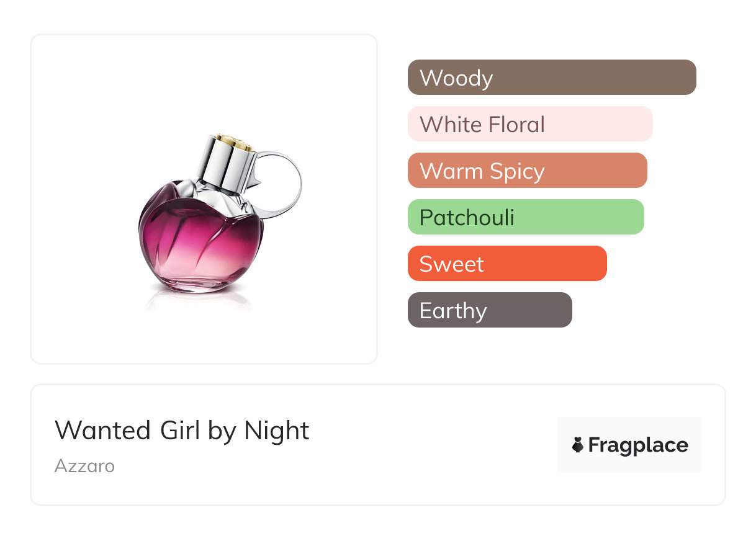Viewport: 756px width, 536px height.
Task: Open the Wanted Girl by Night title
Action: tap(182, 431)
